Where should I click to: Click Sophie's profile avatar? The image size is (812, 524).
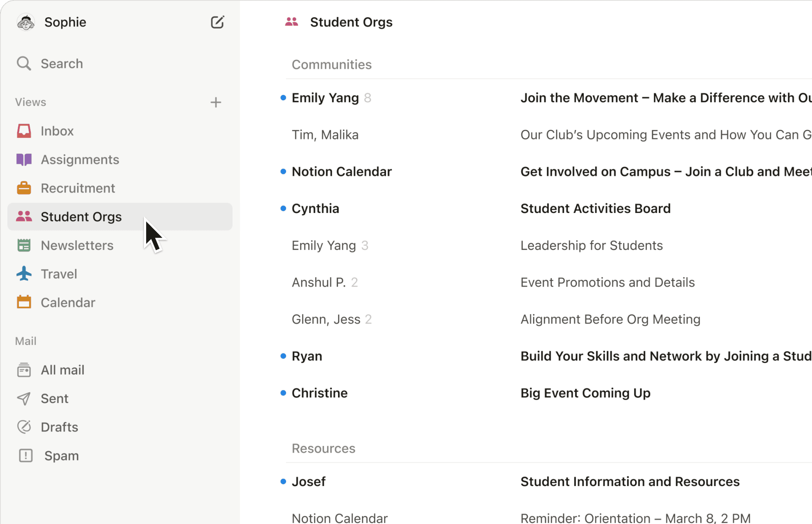25,23
